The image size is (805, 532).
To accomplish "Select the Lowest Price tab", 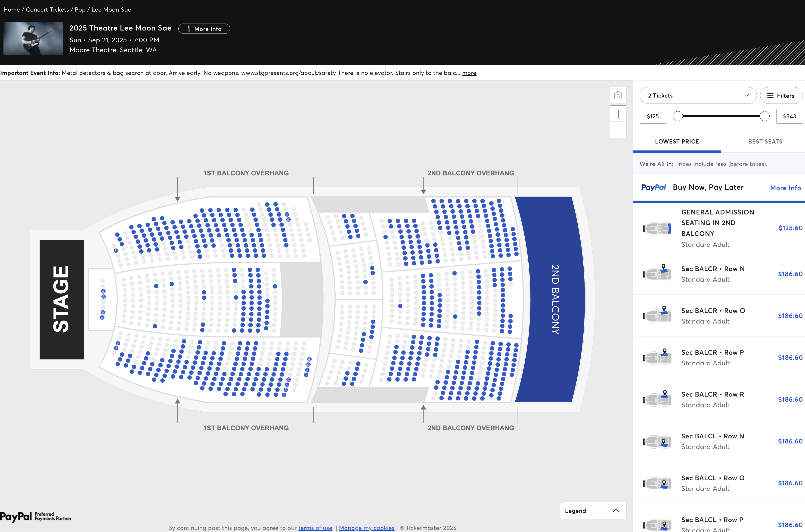I will point(677,141).
